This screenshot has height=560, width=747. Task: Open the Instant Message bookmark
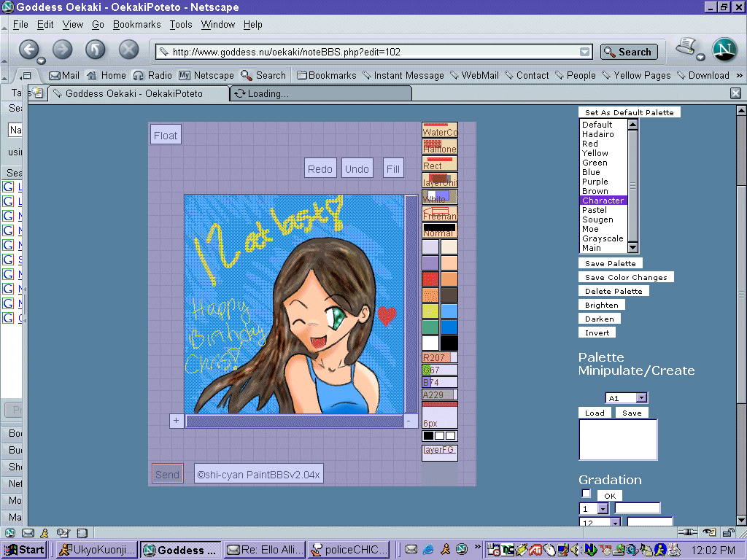(x=403, y=75)
